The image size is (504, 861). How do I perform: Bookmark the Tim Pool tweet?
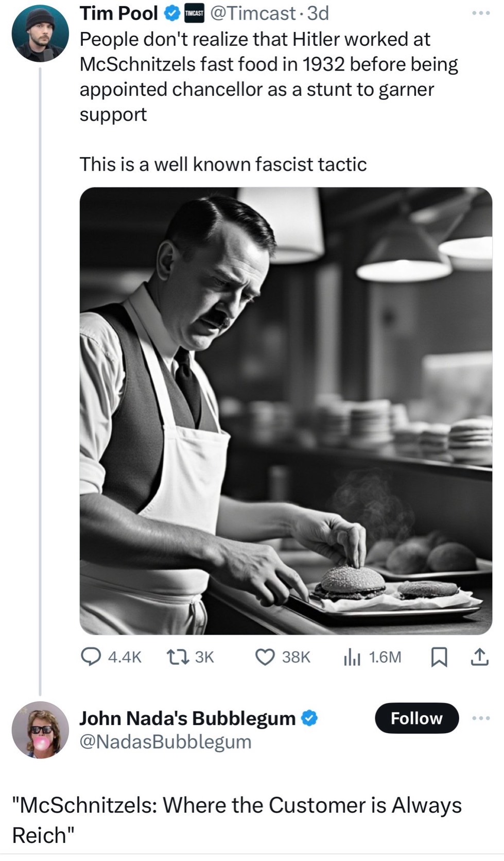click(439, 657)
